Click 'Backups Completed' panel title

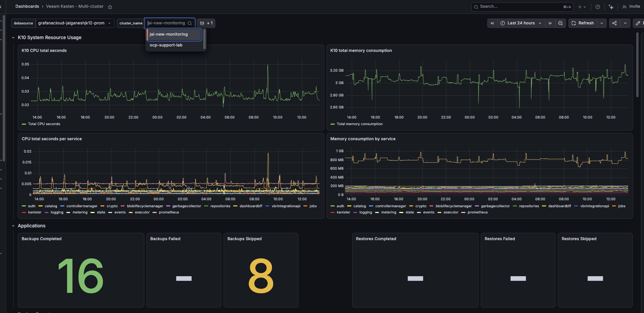42,239
